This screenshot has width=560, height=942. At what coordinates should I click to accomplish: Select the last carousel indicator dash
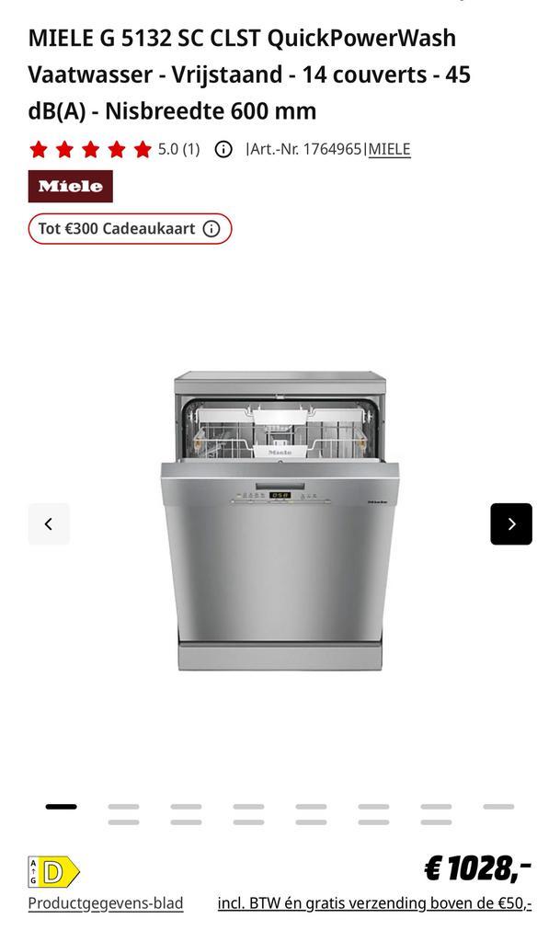tap(498, 807)
